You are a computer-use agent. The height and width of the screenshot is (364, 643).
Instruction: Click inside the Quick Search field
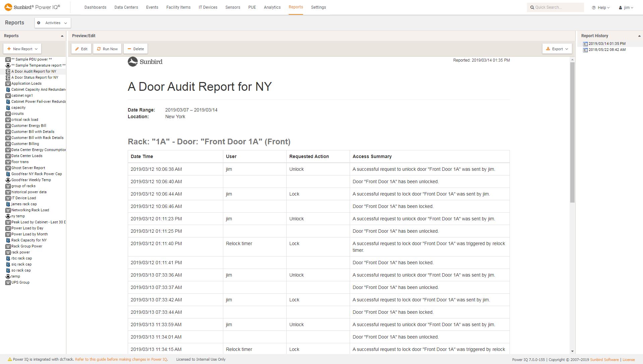[x=557, y=7]
